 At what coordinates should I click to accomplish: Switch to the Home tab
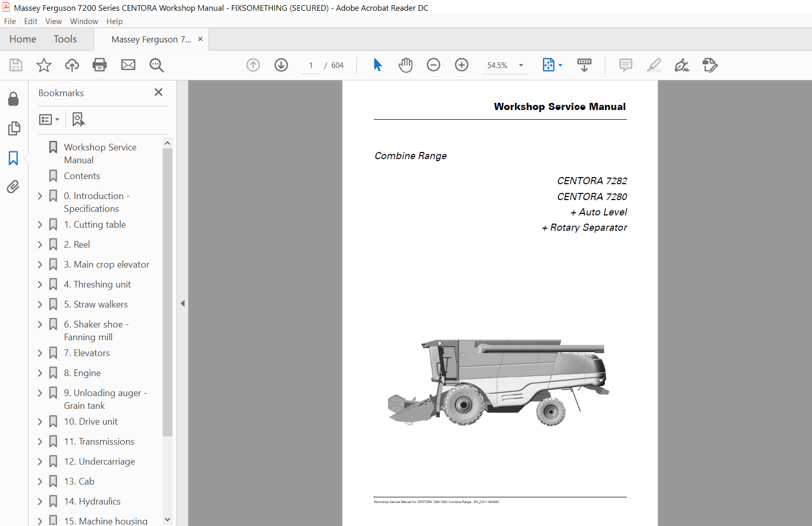(23, 39)
